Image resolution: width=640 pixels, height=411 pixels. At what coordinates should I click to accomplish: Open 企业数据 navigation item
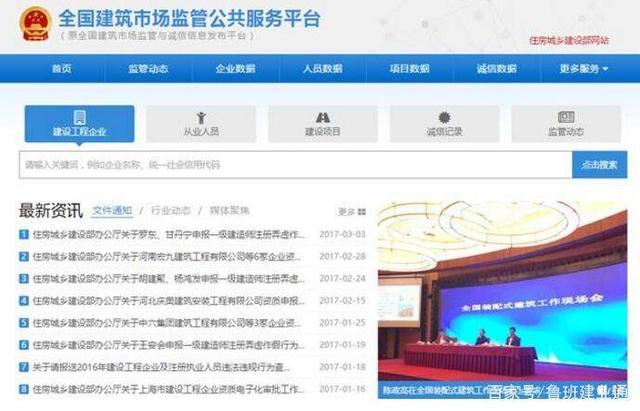tap(236, 69)
